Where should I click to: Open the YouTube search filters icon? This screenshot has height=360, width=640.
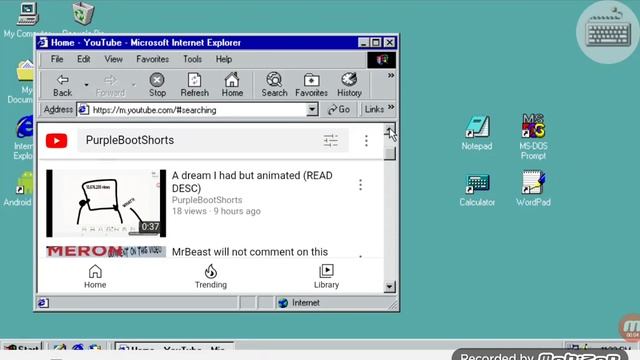click(331, 141)
